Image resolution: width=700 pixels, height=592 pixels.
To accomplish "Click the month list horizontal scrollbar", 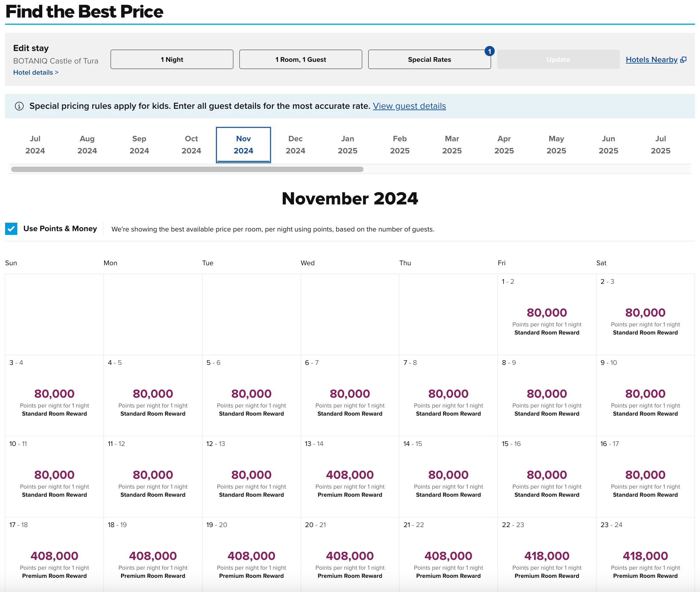I will click(x=187, y=169).
